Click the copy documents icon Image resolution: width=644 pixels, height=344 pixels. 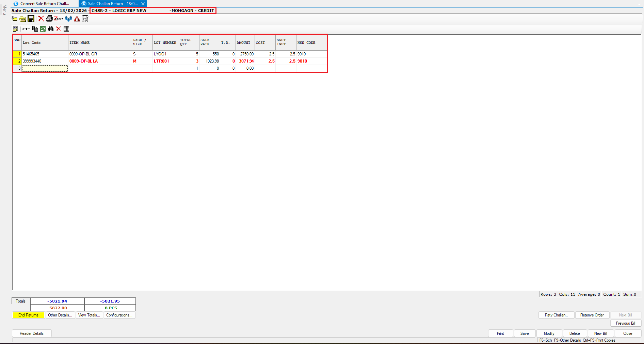tap(35, 29)
